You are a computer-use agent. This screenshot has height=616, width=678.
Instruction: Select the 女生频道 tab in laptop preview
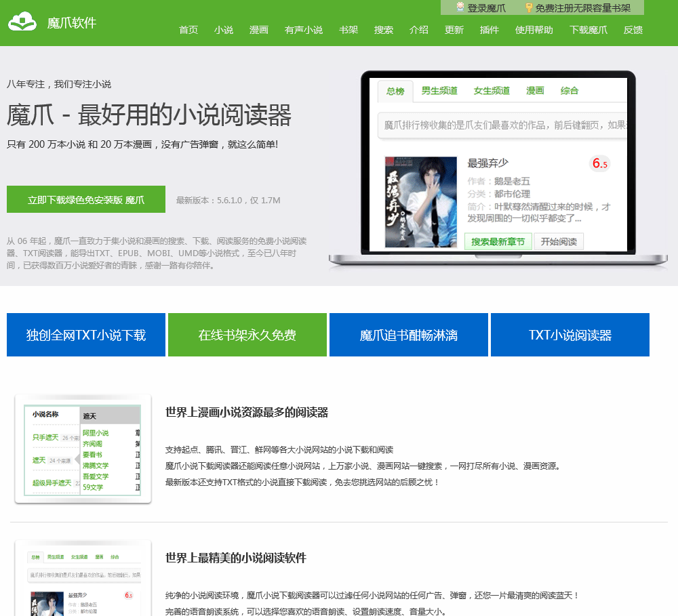click(492, 91)
